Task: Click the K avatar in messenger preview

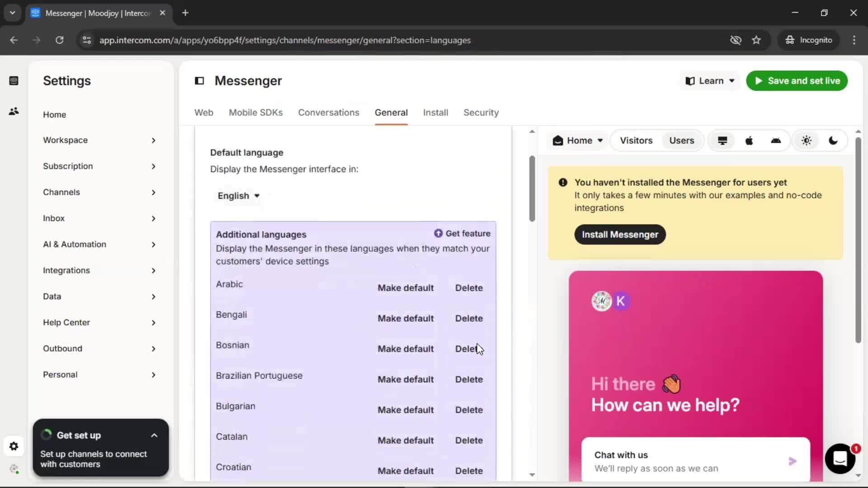Action: pyautogui.click(x=621, y=301)
